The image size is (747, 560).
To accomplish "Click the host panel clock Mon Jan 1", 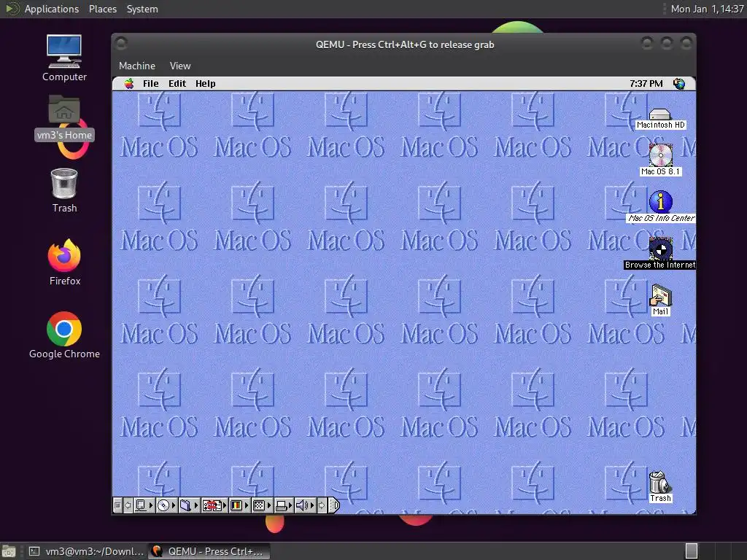I will click(x=707, y=9).
